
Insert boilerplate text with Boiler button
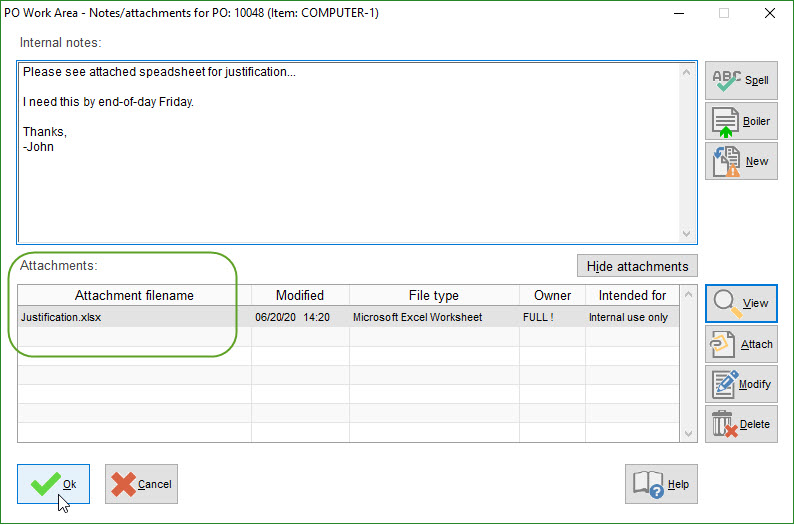[741, 122]
